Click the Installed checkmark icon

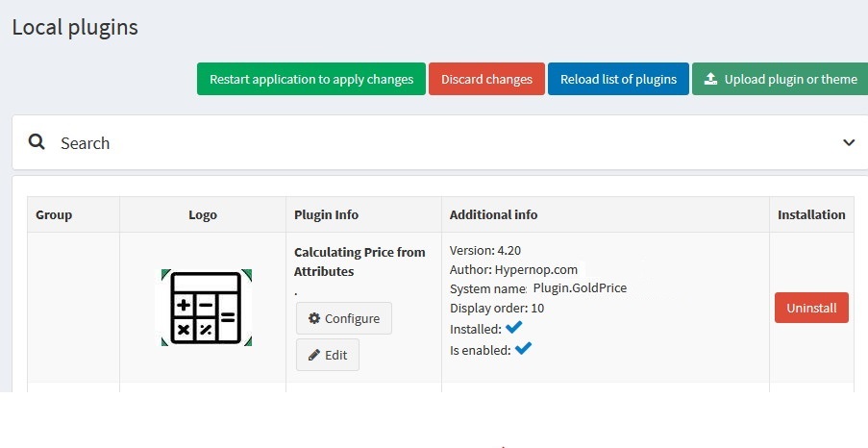[x=513, y=327]
